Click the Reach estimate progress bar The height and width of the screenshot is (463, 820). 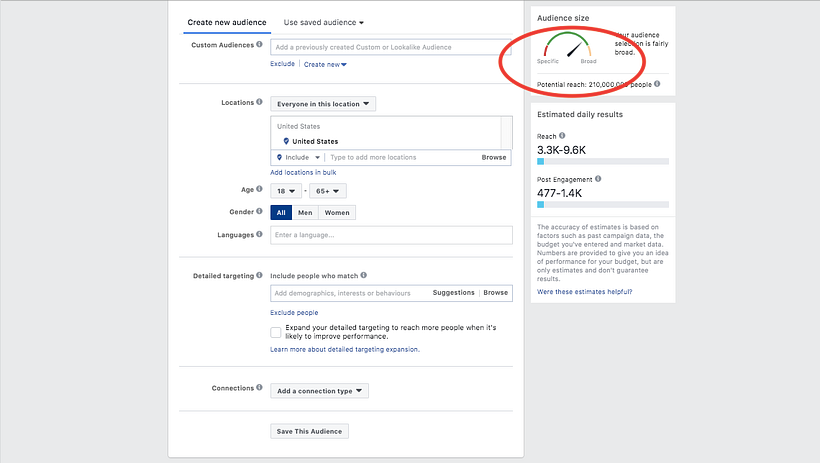pyautogui.click(x=602, y=162)
